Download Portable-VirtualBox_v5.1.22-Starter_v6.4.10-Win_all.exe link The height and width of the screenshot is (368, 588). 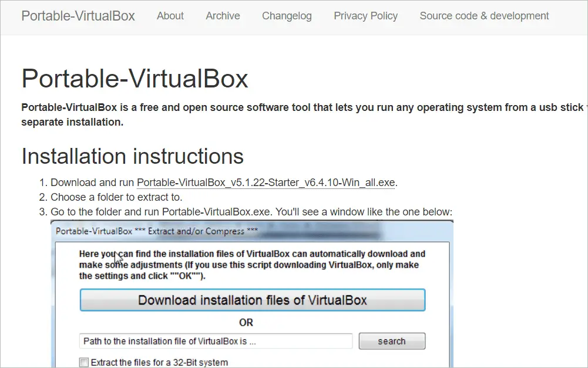tap(266, 183)
